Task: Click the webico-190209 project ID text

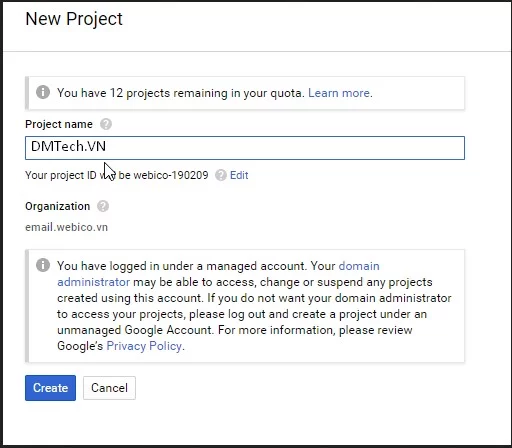Action: click(x=171, y=175)
